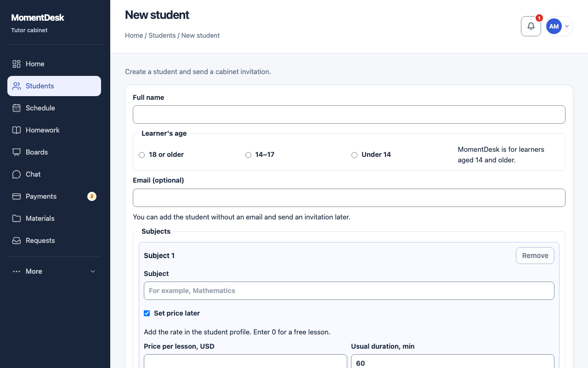Click the Homework book icon
The image size is (588, 368).
click(17, 130)
